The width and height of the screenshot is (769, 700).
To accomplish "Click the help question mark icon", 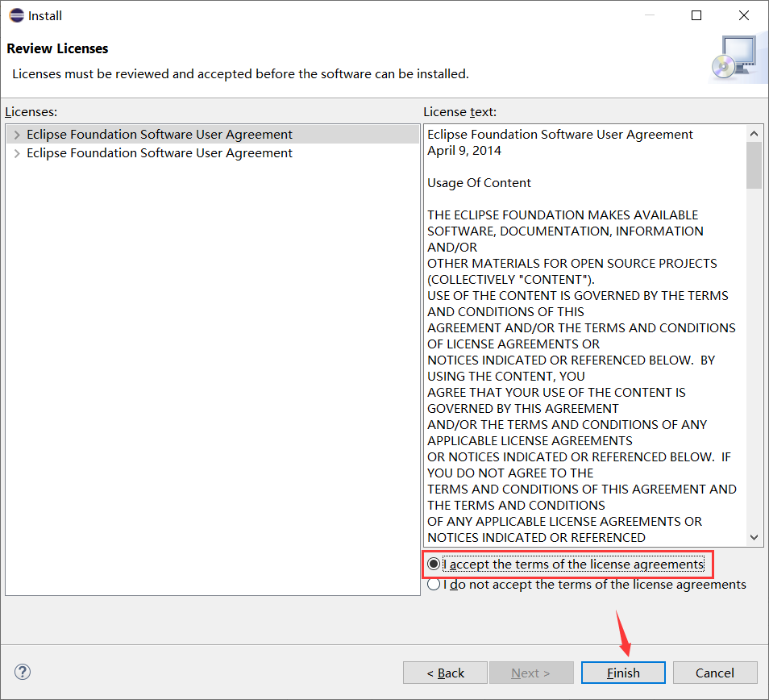I will click(x=23, y=672).
